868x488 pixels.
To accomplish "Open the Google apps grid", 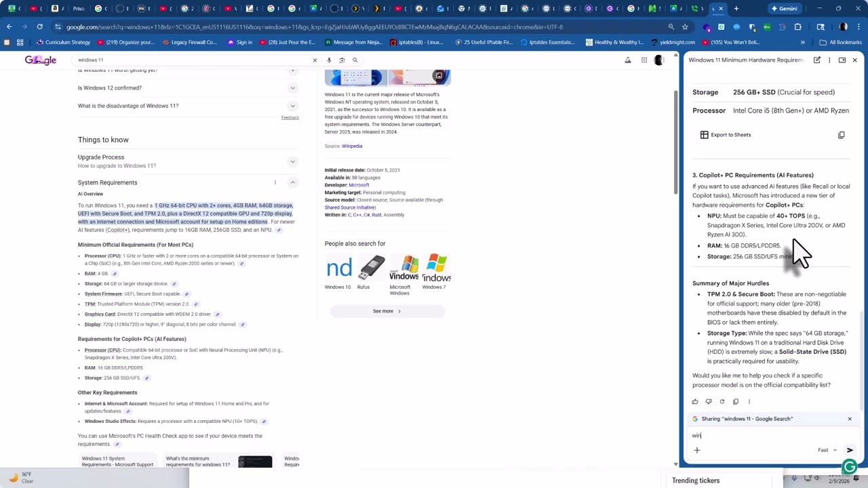I will pos(644,60).
